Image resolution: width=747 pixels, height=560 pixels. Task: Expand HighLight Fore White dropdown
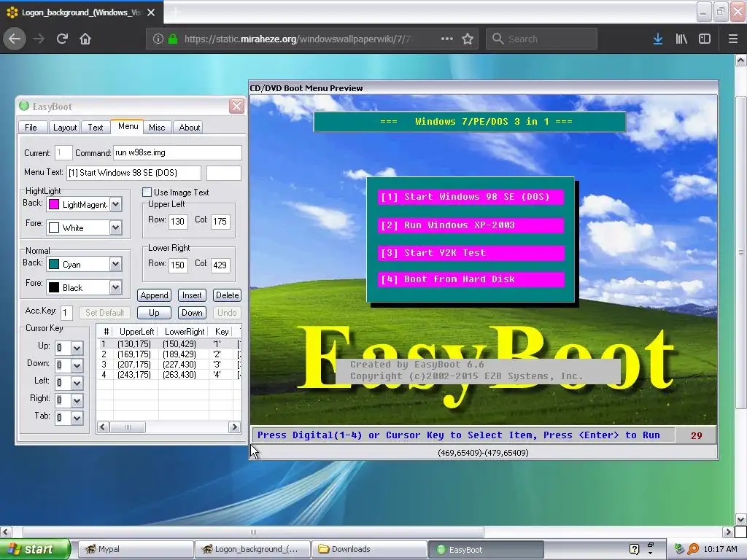coord(115,227)
